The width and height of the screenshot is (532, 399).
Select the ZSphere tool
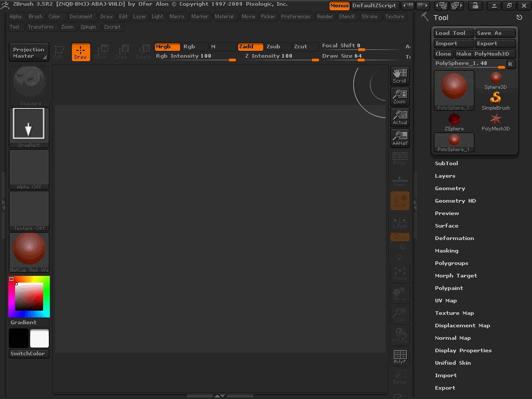click(454, 122)
